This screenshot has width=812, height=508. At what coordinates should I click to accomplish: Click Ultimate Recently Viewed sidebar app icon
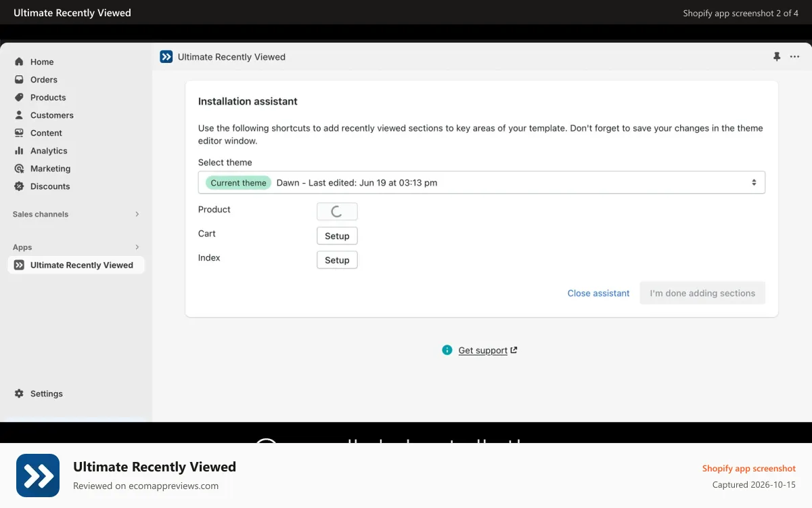point(19,265)
